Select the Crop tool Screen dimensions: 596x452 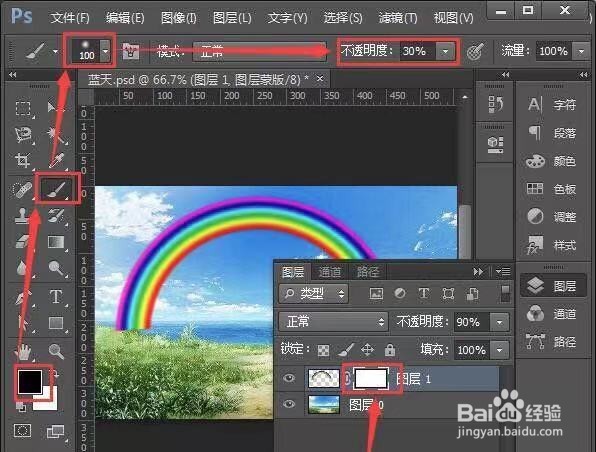click(x=23, y=160)
